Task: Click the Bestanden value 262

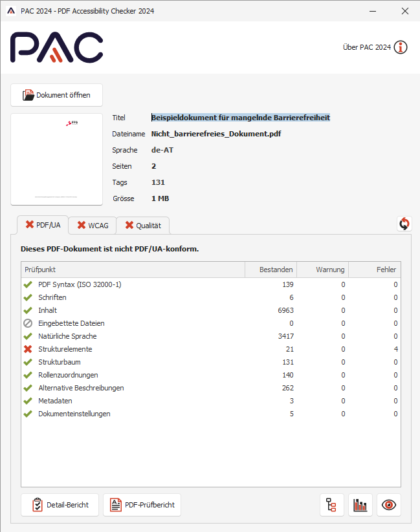Action: [x=288, y=388]
